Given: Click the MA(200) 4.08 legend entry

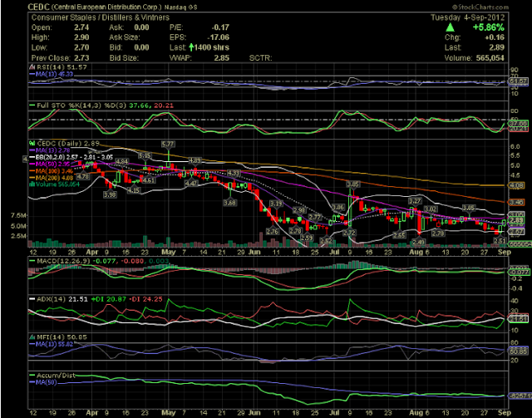Looking at the screenshot, I should (56, 178).
